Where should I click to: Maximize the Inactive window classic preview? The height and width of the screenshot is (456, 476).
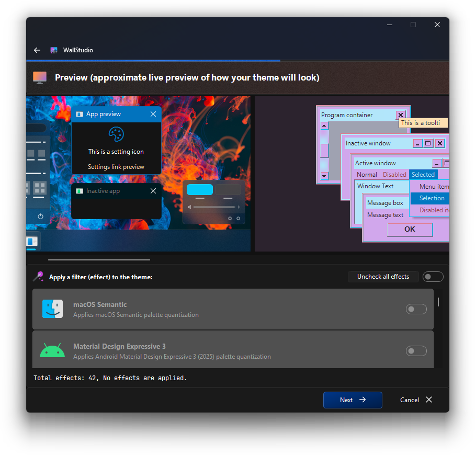click(x=428, y=143)
